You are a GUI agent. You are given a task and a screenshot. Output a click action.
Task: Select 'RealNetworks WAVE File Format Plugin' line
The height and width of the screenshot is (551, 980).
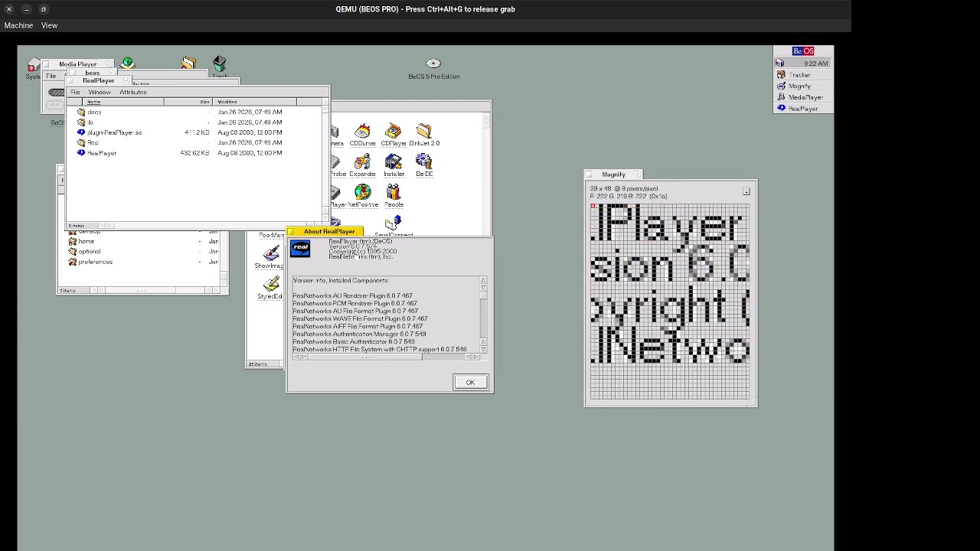pos(360,319)
